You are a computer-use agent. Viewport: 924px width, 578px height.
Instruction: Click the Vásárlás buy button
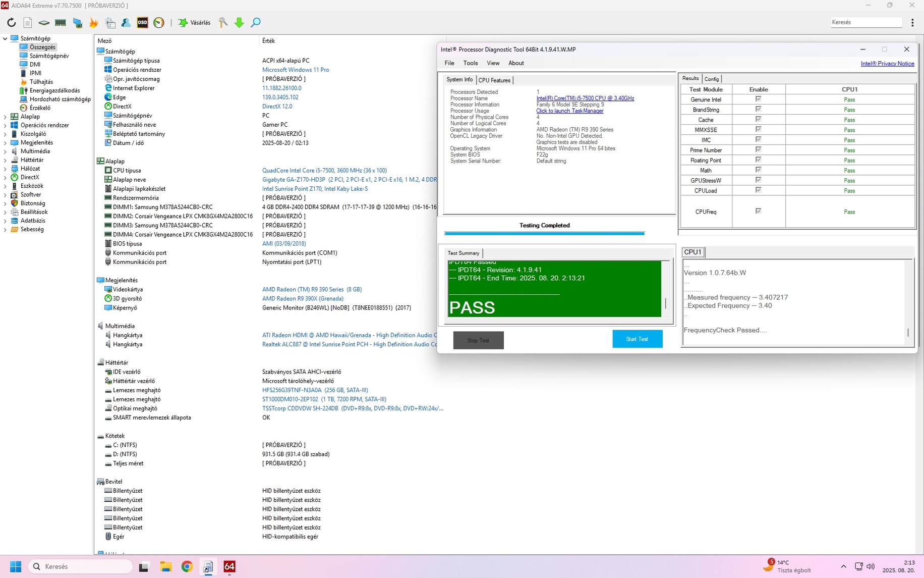195,23
